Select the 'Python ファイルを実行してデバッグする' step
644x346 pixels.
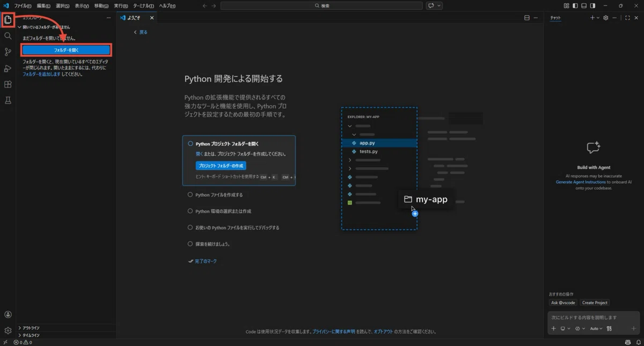click(x=233, y=227)
